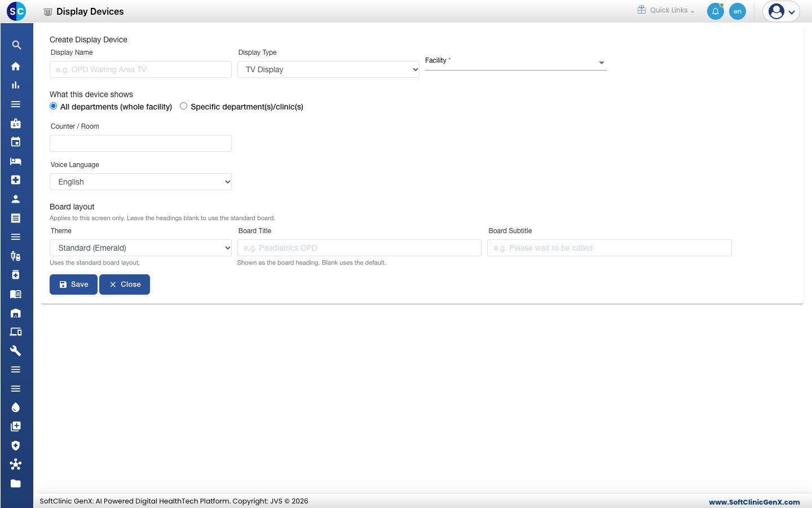
Task: Open the blood drop icon
Action: (16, 408)
